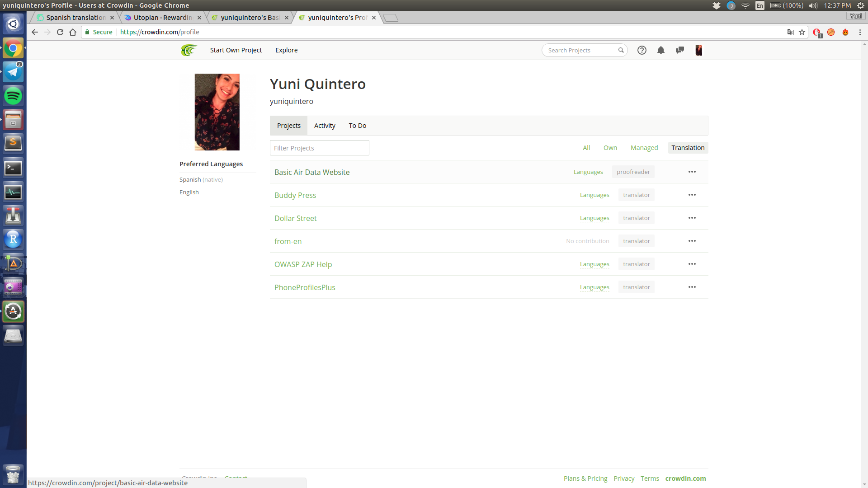
Task: Expand Languages for OWASP ZAP Help
Action: tap(594, 264)
